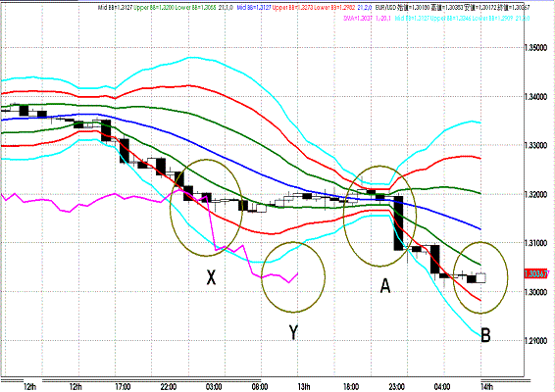Select the blue Mid BB legend entry
555x392 pixels.
[254, 7]
